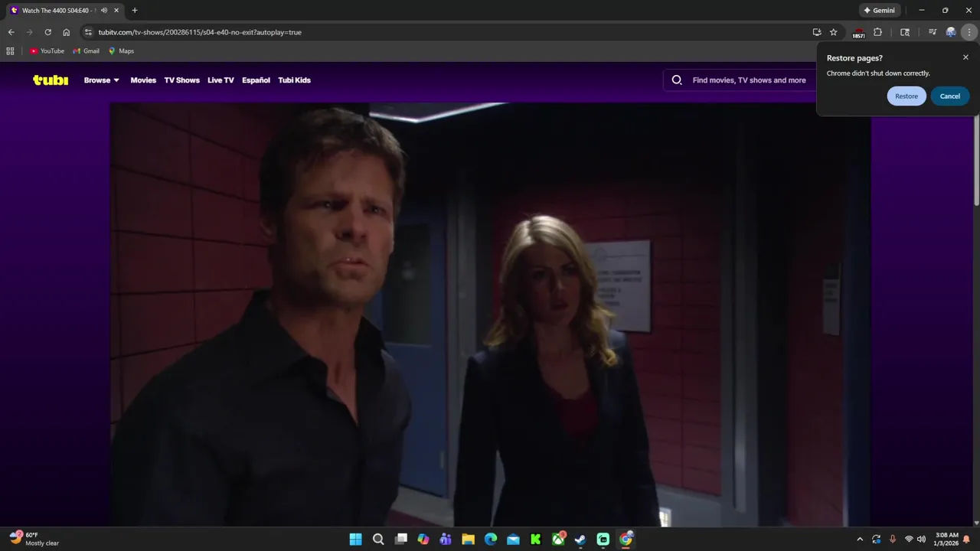Open media controls icon in Chrome toolbar
Screen dimensions: 980x551
coord(933,32)
